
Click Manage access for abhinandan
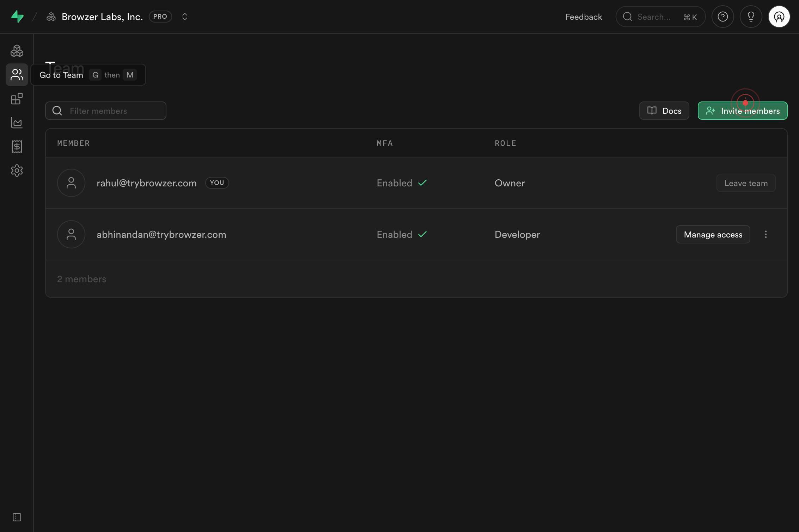[713, 234]
